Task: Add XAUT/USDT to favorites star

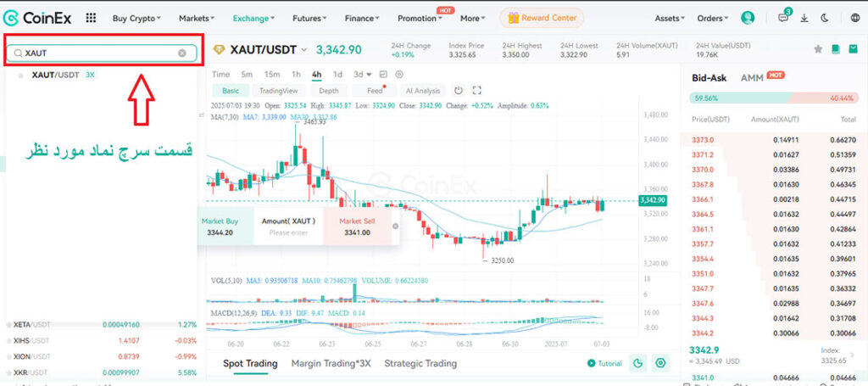Action: click(x=818, y=49)
